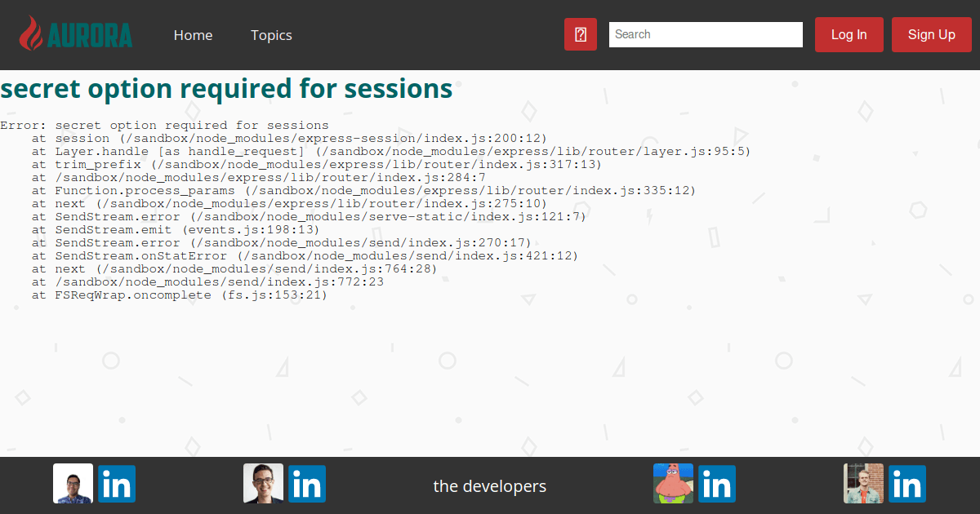This screenshot has height=514, width=980.
Task: Click the "Error: secret option required" trace line
Action: coord(164,126)
